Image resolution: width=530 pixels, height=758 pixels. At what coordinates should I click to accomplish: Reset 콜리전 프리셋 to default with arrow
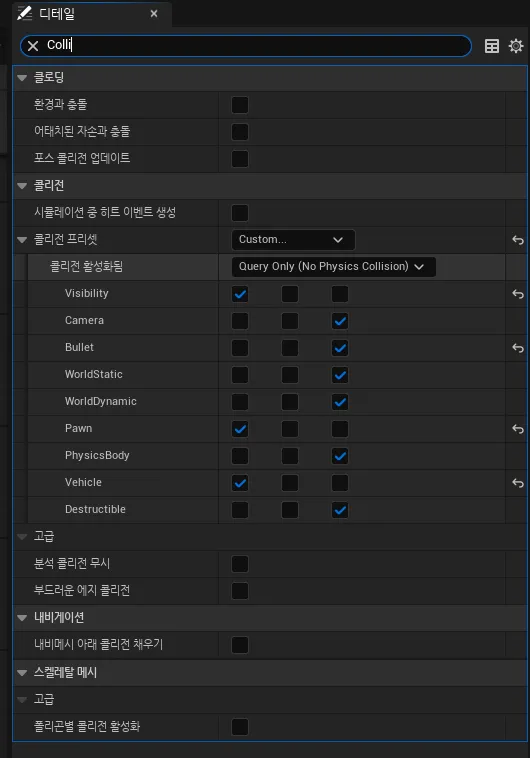[518, 240]
